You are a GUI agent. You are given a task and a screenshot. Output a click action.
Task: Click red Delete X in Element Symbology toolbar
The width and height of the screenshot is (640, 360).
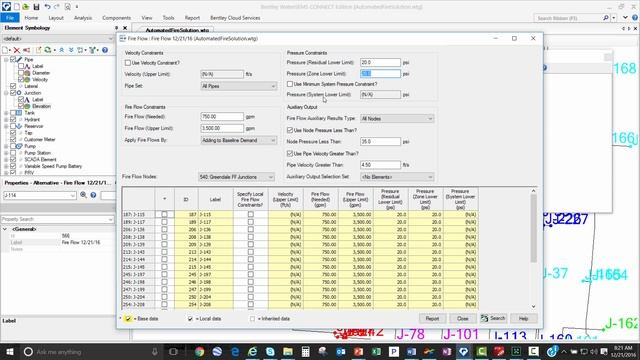click(x=17, y=50)
